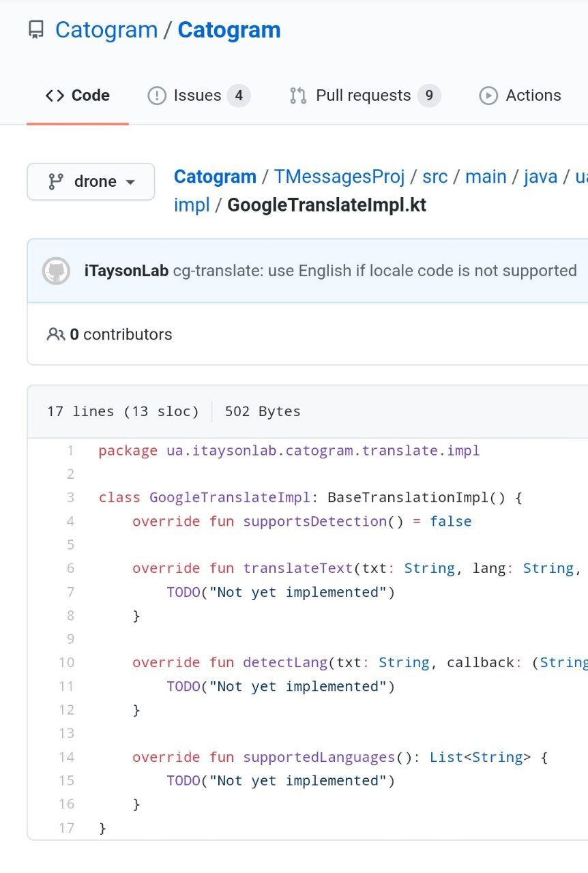The height and width of the screenshot is (873, 588).
Task: Open commit message about locale code
Action: point(375,271)
